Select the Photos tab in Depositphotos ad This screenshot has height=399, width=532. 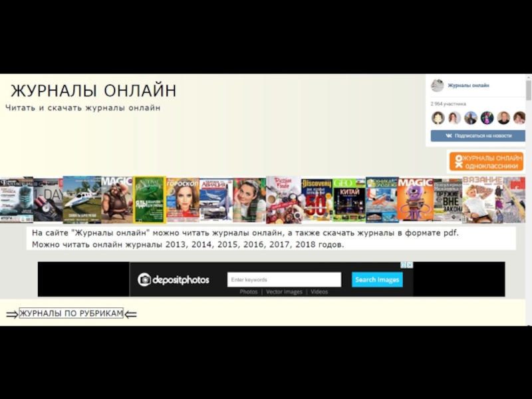[249, 292]
